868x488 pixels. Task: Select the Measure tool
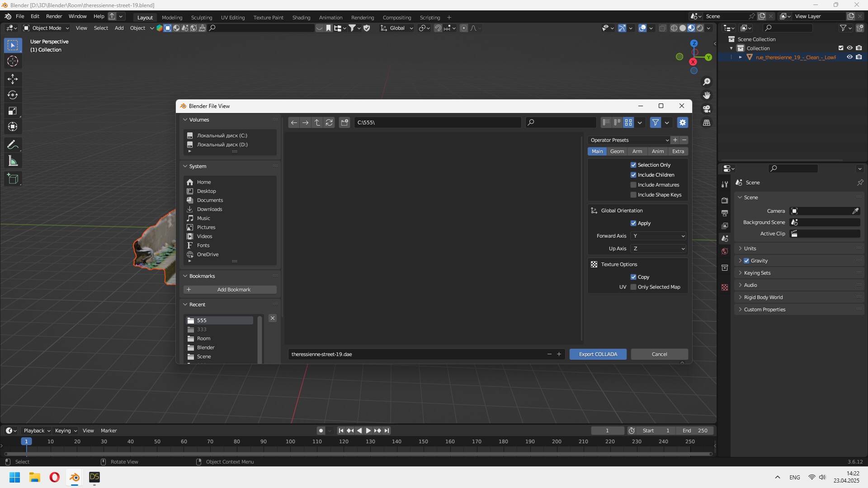[13, 161]
